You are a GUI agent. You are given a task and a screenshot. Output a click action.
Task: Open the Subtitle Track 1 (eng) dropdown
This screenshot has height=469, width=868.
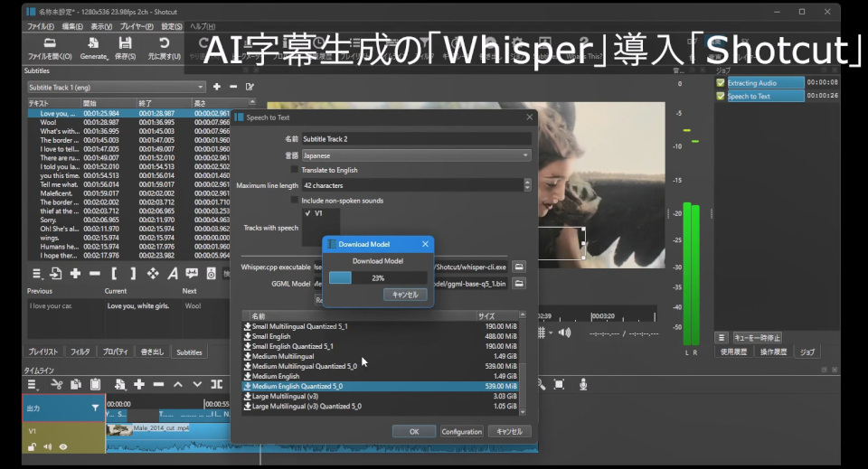pyautogui.click(x=117, y=87)
